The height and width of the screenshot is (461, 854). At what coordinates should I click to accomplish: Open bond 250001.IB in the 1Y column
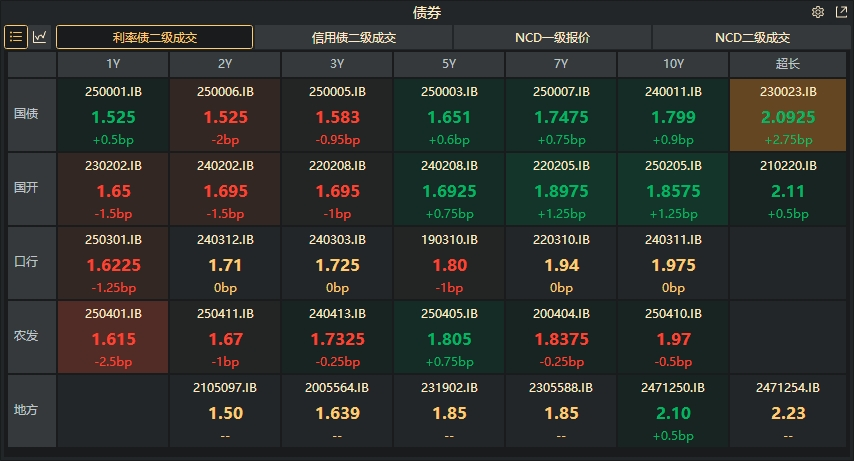click(113, 114)
